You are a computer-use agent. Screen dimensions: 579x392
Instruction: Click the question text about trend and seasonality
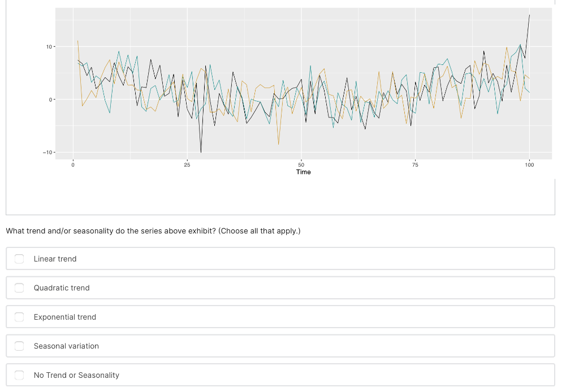[153, 231]
